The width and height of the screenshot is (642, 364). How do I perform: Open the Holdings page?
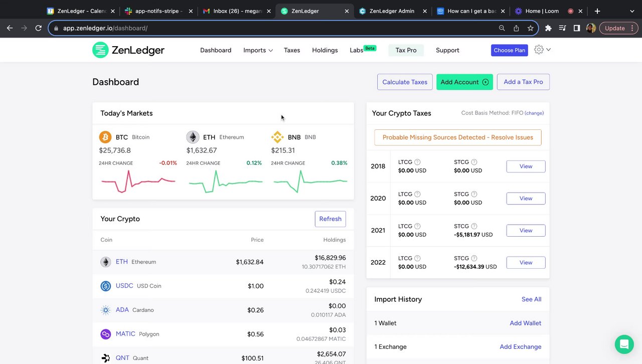(x=325, y=50)
